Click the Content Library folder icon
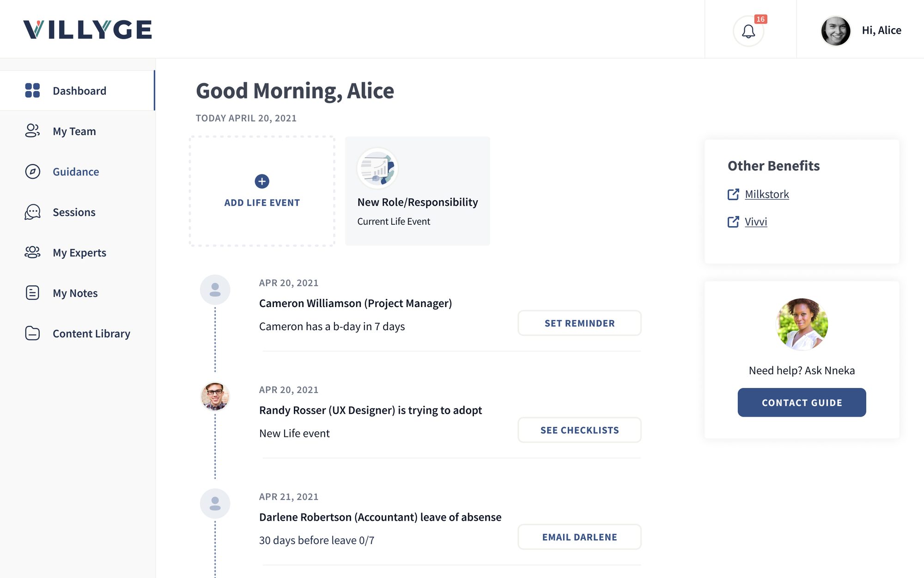The height and width of the screenshot is (578, 924). pyautogui.click(x=32, y=333)
